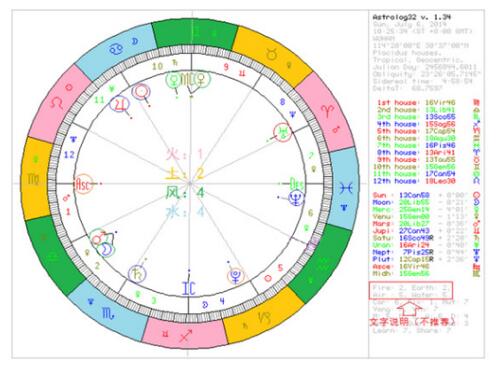
Task: Select the Aries glyph in the outer zodiac ring
Action: [328, 110]
